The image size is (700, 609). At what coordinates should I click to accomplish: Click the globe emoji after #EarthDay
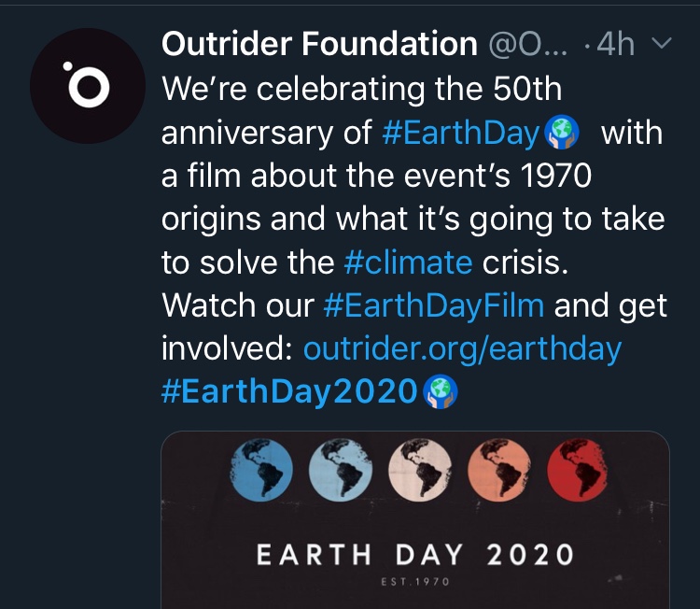pos(561,133)
